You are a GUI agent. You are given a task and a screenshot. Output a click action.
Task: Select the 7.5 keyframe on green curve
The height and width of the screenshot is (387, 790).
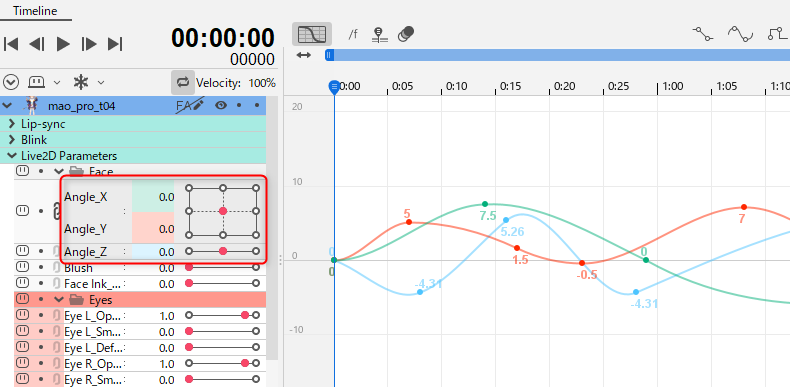(485, 204)
